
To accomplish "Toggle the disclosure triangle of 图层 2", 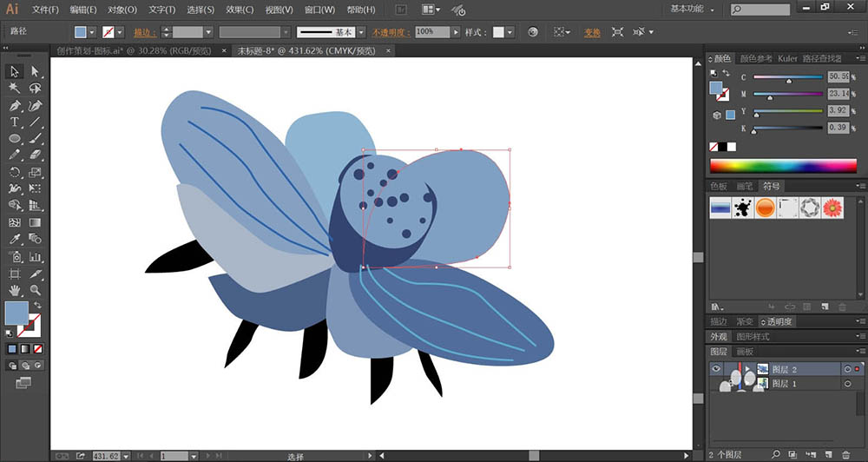I will pyautogui.click(x=748, y=369).
